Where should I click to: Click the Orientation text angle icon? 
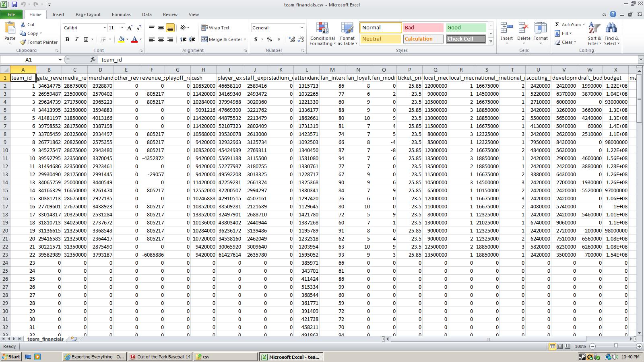click(x=184, y=28)
